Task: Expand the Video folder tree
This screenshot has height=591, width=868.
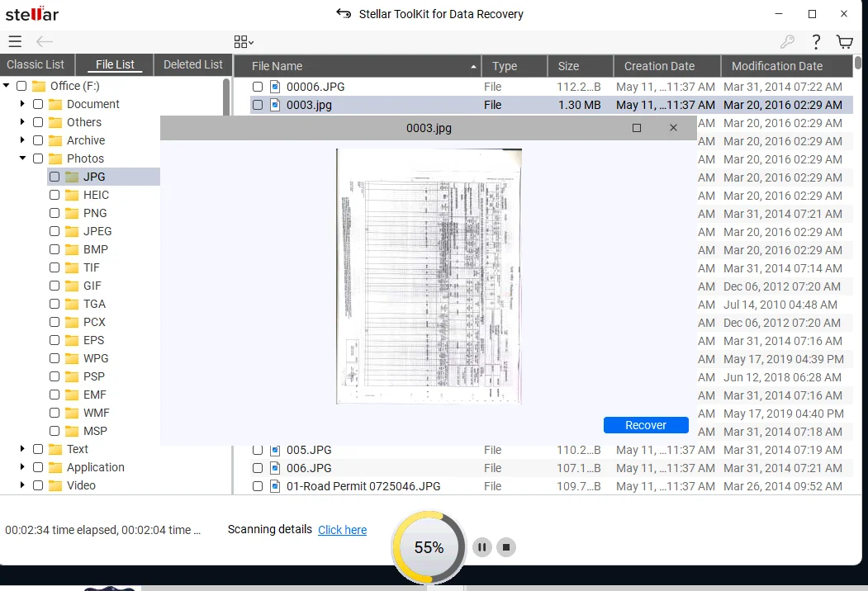Action: (x=22, y=485)
